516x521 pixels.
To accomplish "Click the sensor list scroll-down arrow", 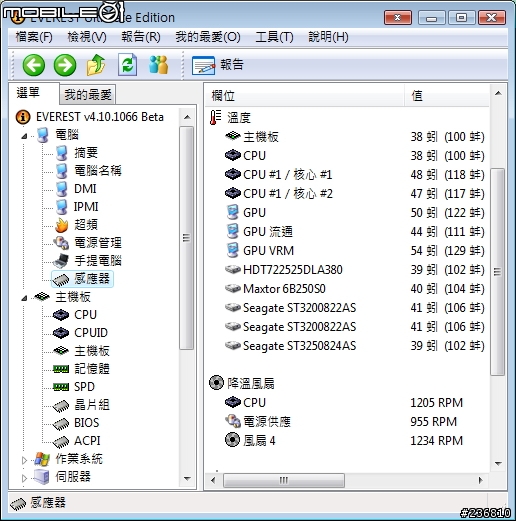I will (498, 464).
